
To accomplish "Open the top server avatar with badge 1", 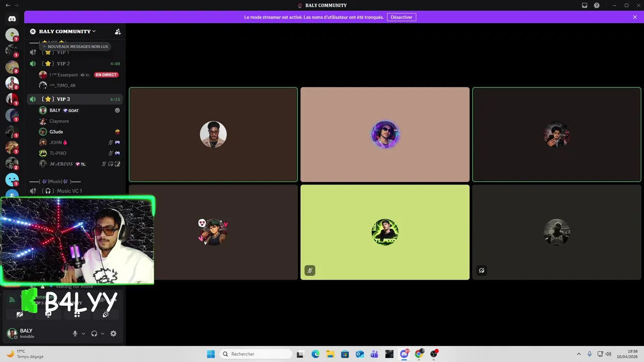I will [x=12, y=35].
